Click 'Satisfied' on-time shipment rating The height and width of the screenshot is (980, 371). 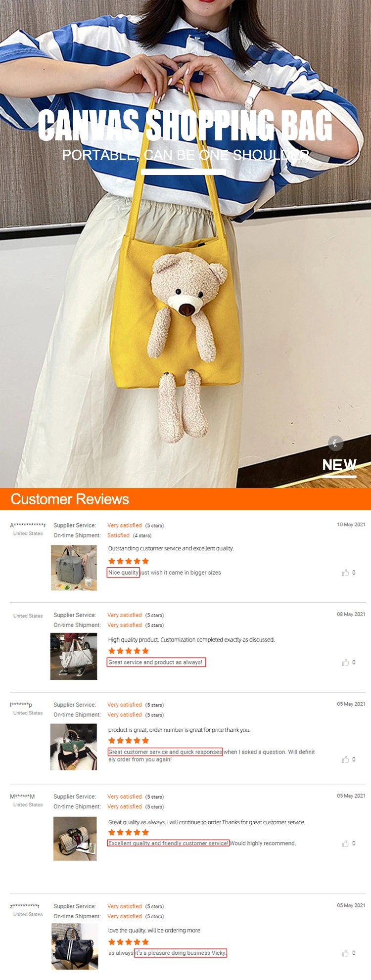(x=118, y=535)
